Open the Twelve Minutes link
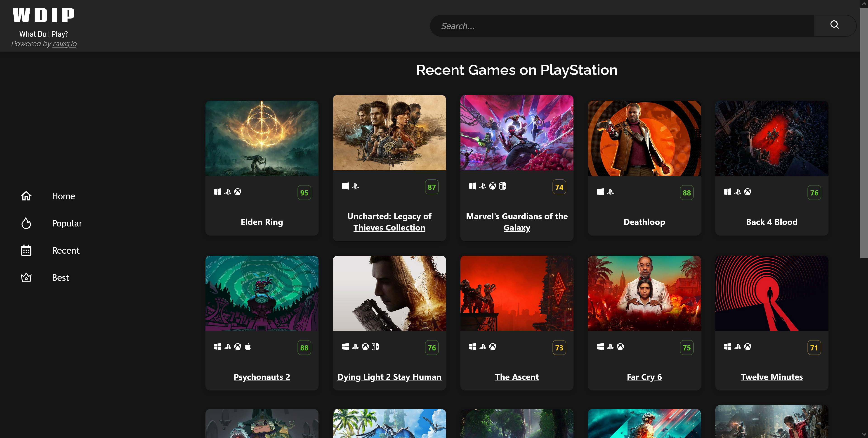Screen dimensions: 868x438 [772, 377]
